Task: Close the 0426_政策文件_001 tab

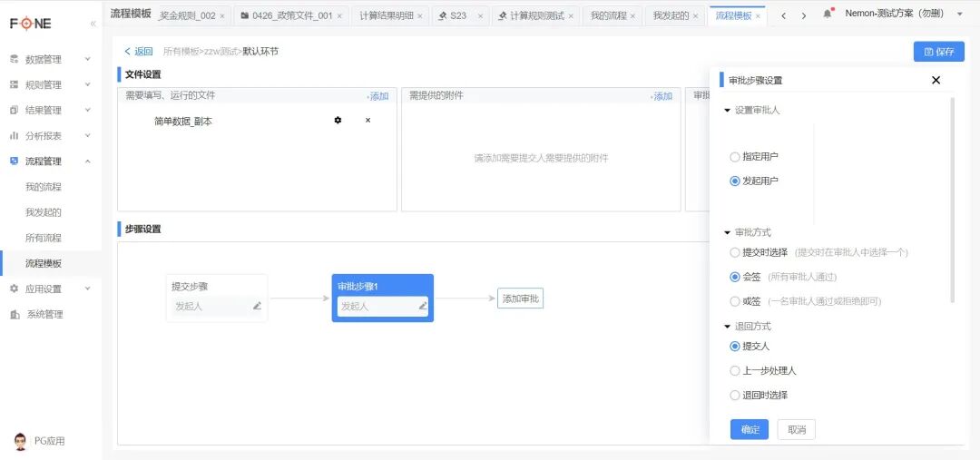Action: 339,16
